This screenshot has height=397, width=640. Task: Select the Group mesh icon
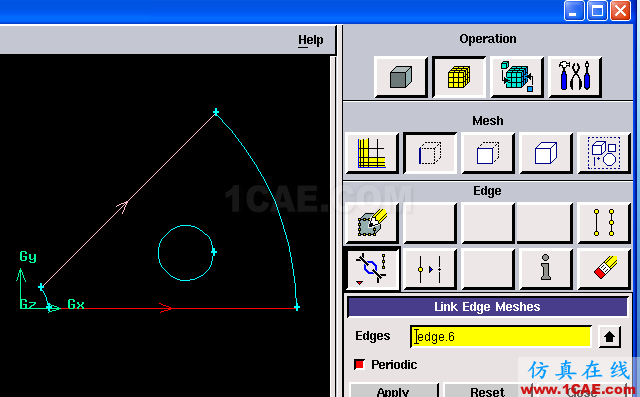(x=604, y=153)
